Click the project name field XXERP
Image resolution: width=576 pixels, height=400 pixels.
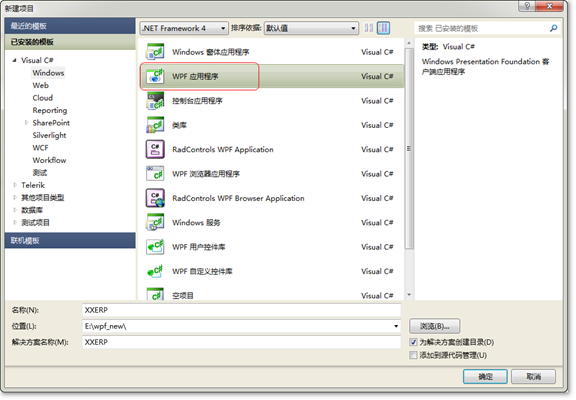click(241, 310)
